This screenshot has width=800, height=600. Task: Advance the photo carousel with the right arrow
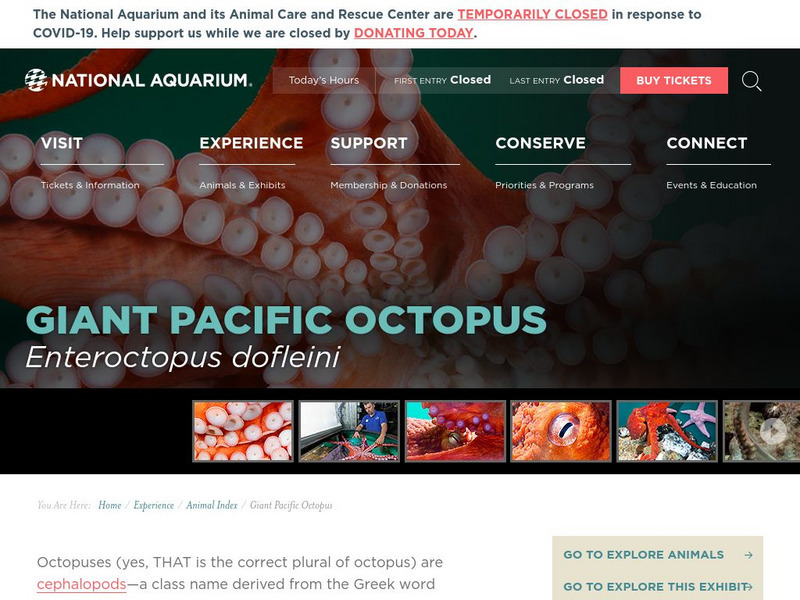(x=772, y=430)
